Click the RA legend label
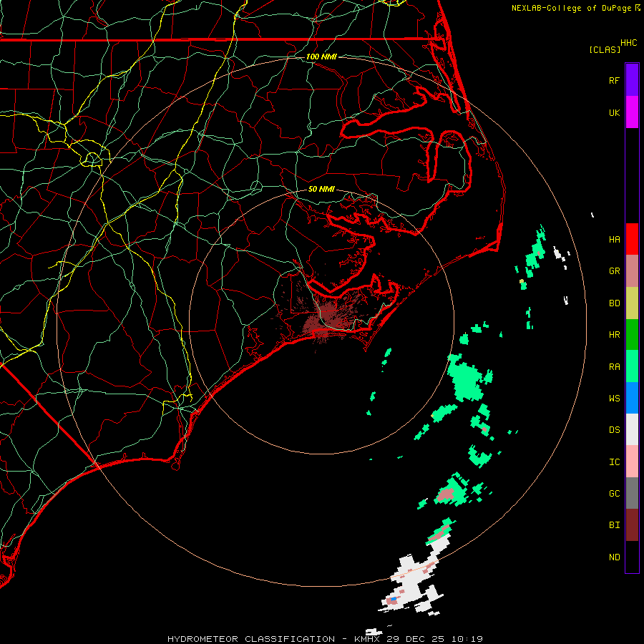644x644 pixels. point(615,367)
